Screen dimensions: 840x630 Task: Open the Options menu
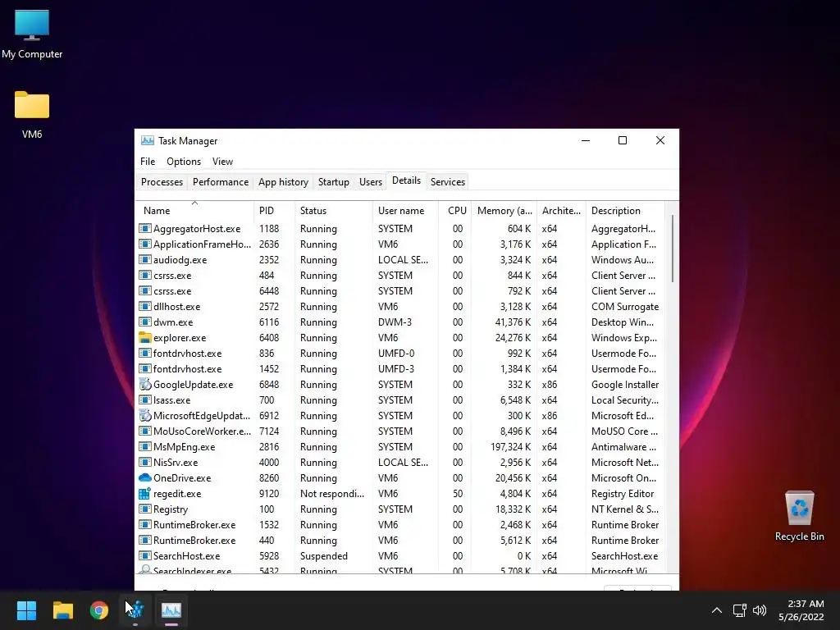184,162
